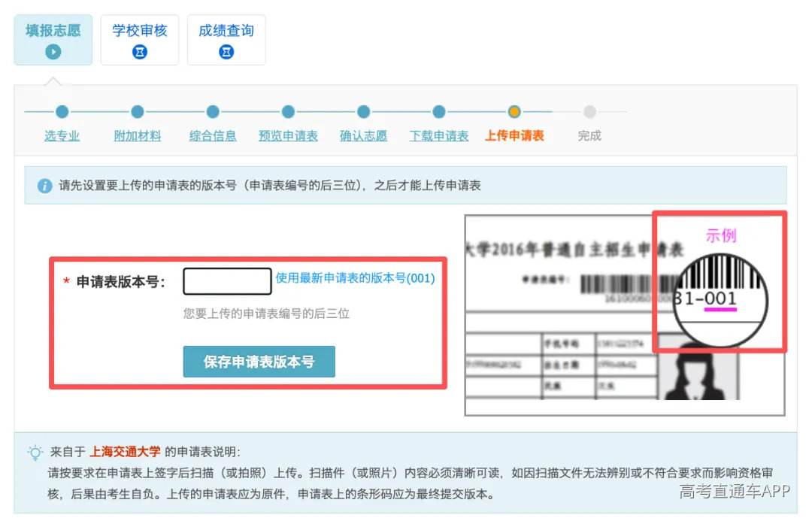
Task: Open the 下载申请表 step link
Action: [438, 135]
